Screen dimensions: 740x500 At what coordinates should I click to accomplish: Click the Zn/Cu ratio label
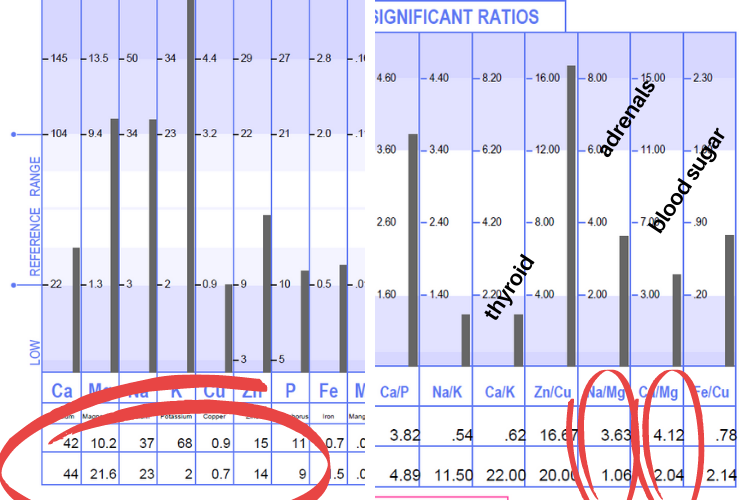click(551, 391)
